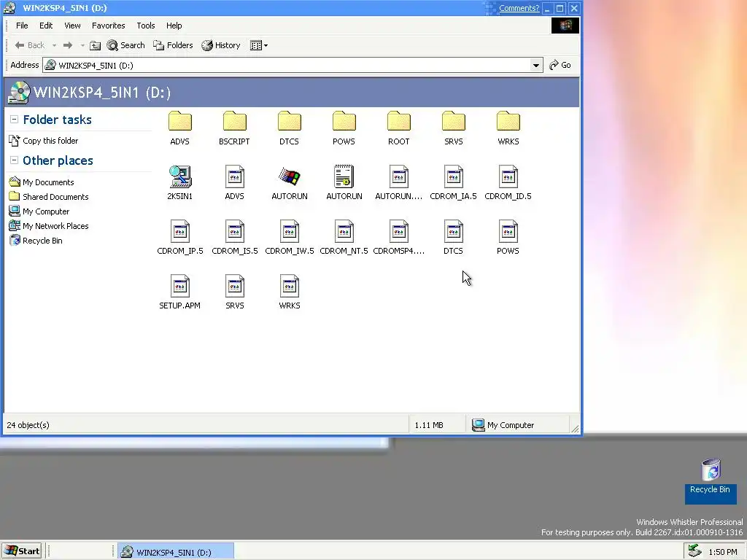Open the Favorites menu

pos(109,26)
